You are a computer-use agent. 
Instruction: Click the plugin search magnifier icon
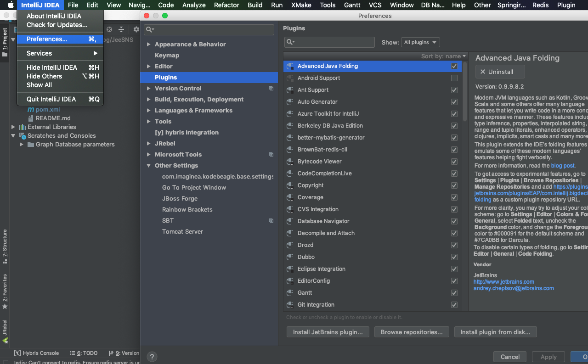pyautogui.click(x=290, y=42)
